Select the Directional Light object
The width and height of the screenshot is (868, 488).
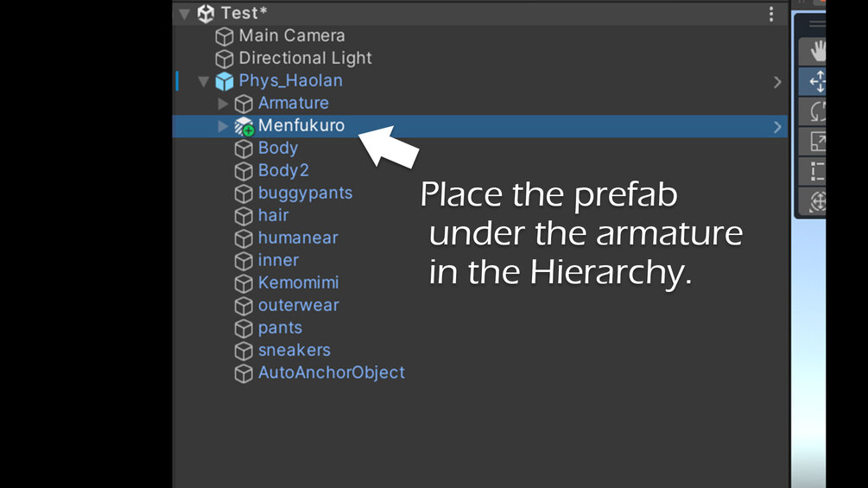click(305, 58)
